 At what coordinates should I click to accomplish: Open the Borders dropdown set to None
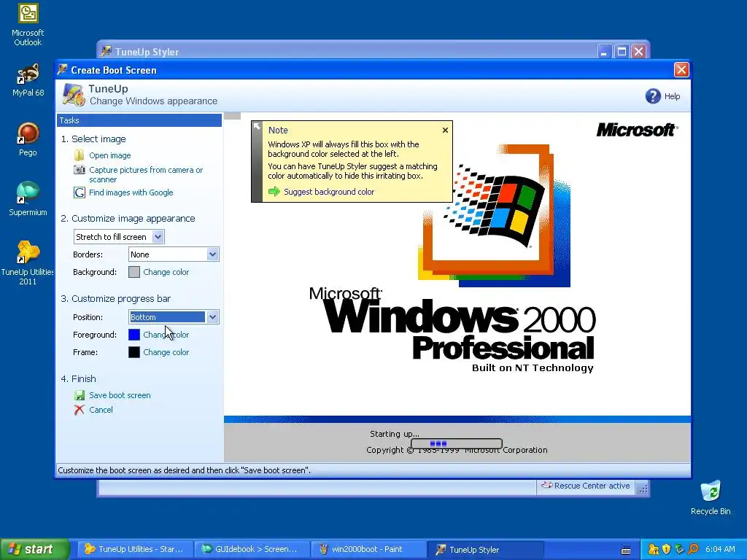point(174,254)
